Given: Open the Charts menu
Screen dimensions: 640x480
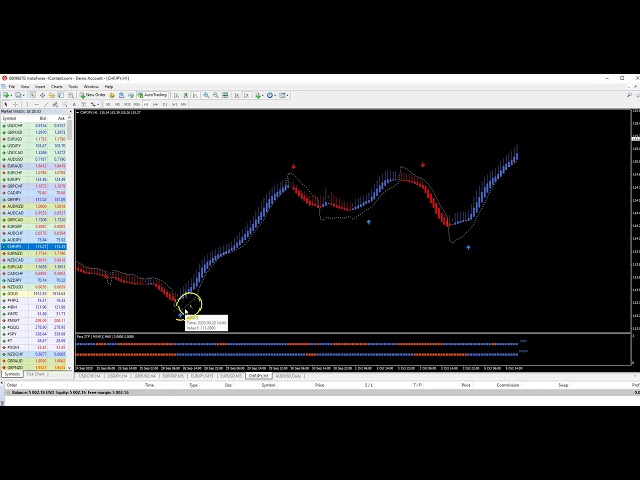Looking at the screenshot, I should pyautogui.click(x=56, y=86).
